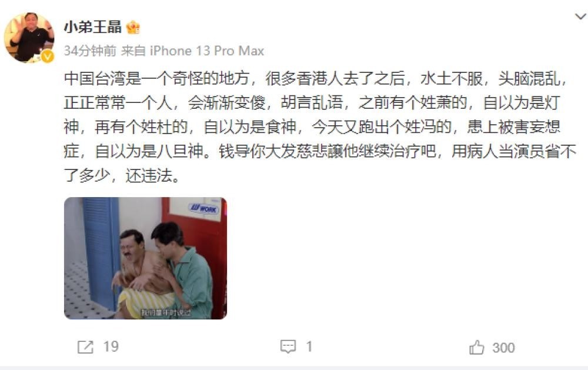Image resolution: width=588 pixels, height=370 pixels.
Task: Click the comment count 1
Action: (309, 346)
